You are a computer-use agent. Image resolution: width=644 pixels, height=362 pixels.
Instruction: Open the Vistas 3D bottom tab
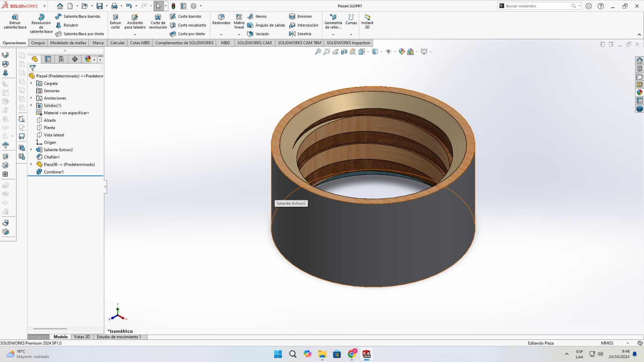point(82,337)
